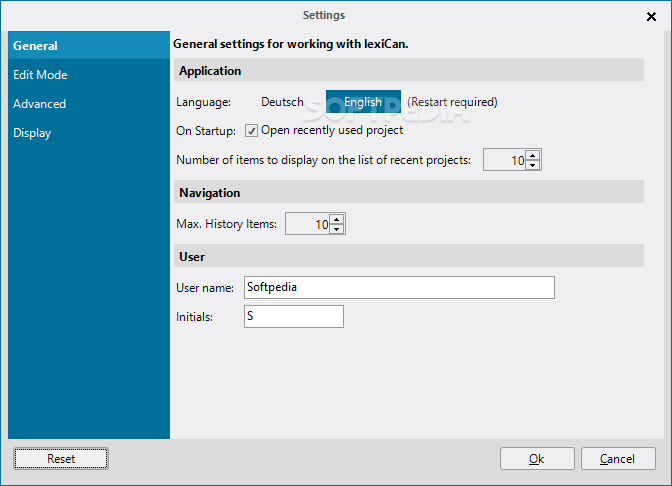Confirm settings with the Ok button
This screenshot has height=486, width=672.
point(537,459)
